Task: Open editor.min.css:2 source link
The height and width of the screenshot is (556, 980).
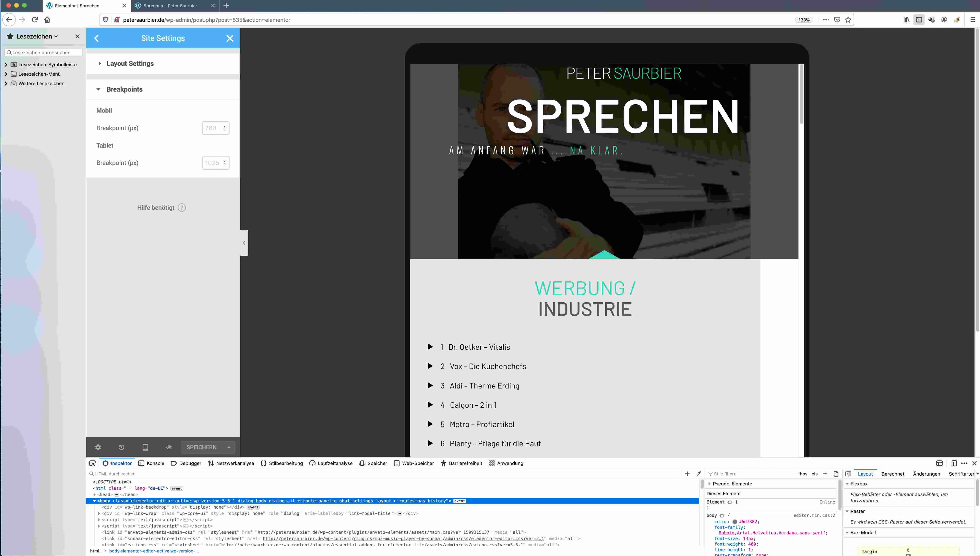Action: tap(814, 515)
